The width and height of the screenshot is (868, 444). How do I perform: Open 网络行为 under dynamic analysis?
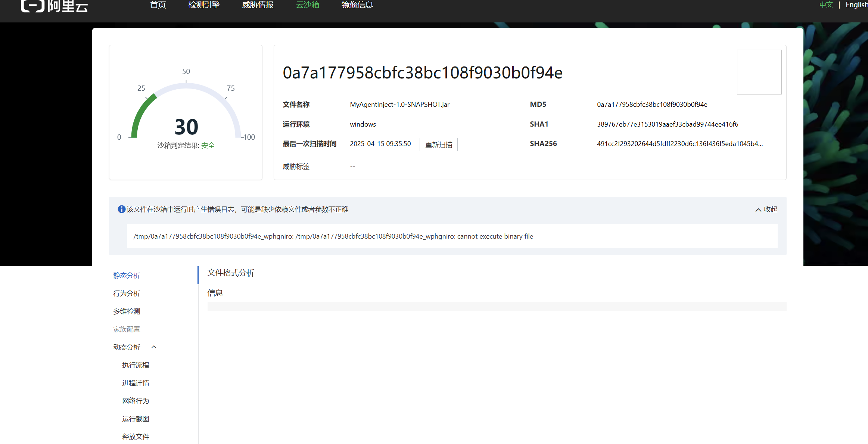[x=136, y=401]
